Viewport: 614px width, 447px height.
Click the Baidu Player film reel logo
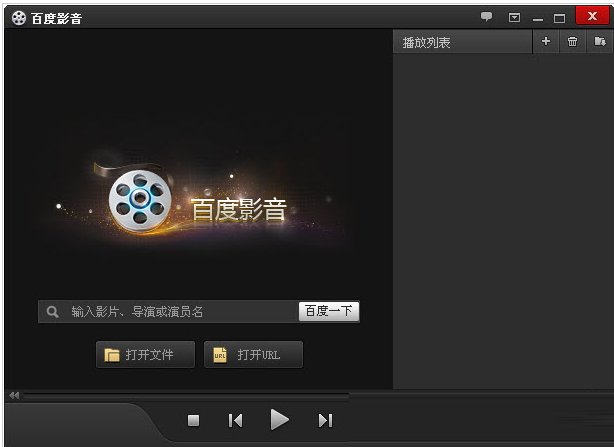point(139,199)
